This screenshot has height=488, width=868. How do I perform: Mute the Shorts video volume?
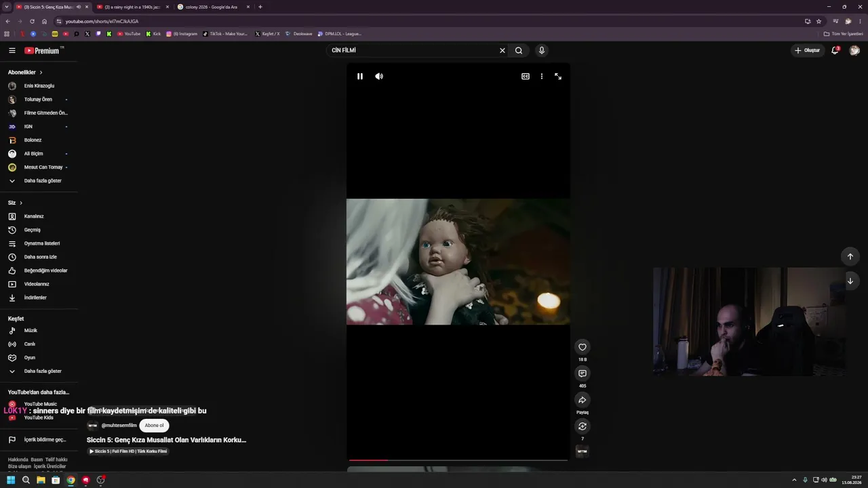pyautogui.click(x=379, y=77)
